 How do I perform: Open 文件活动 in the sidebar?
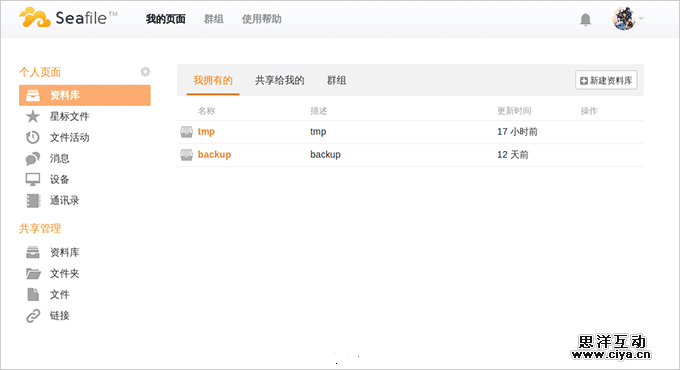[69, 138]
